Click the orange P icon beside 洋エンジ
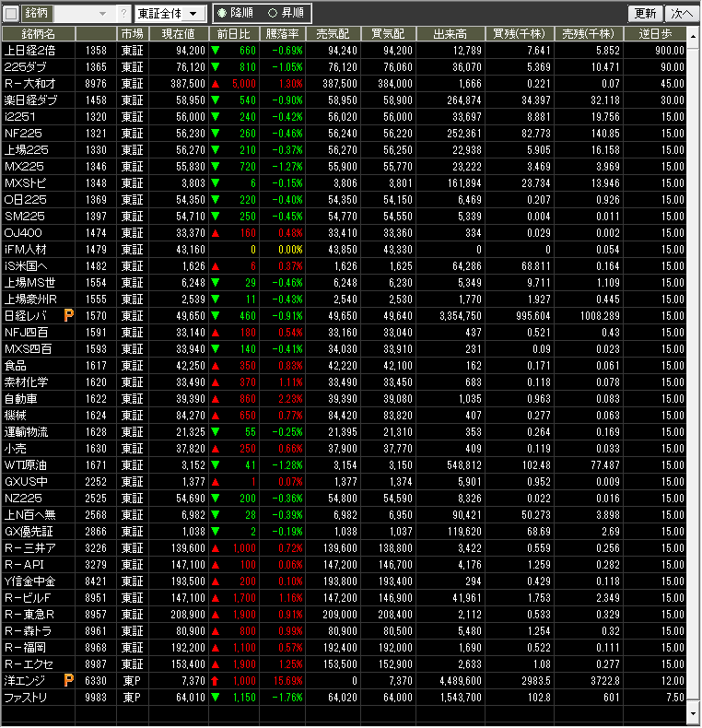This screenshot has height=728, width=702. (68, 680)
